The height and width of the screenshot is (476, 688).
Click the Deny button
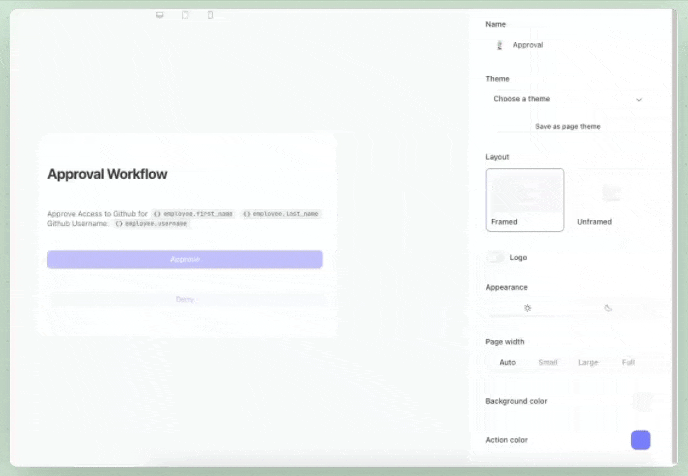point(185,300)
